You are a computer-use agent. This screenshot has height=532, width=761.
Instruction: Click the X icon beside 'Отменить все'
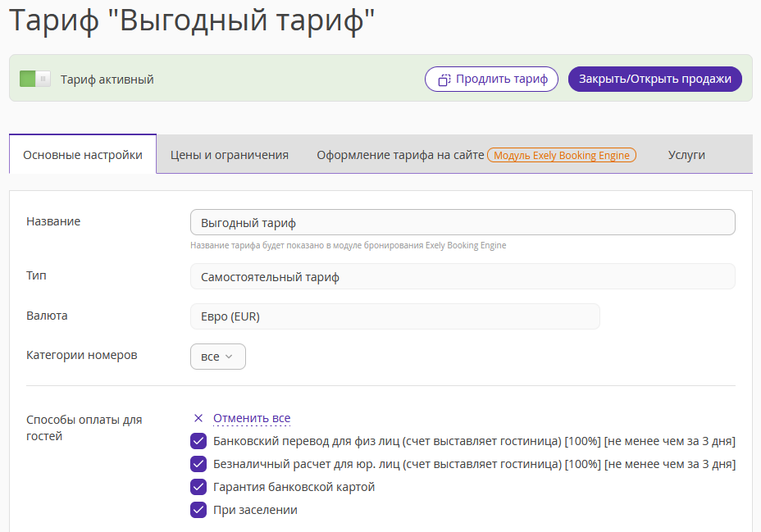[198, 418]
